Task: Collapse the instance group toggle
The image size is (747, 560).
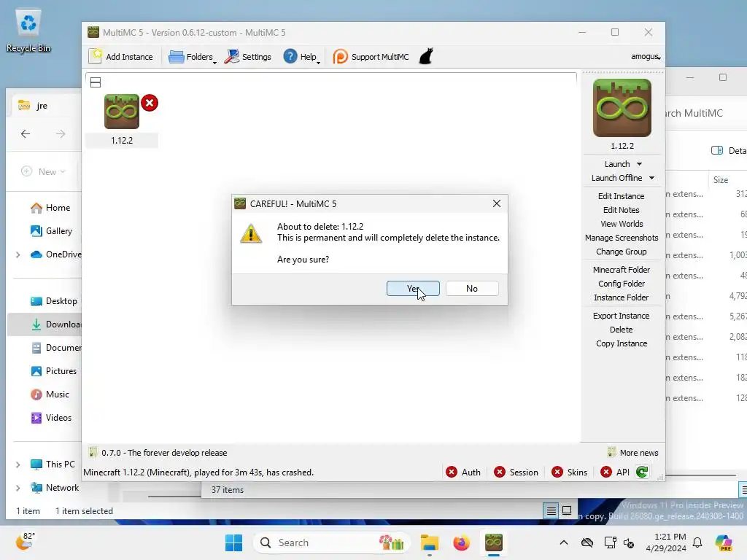Action: [96, 82]
